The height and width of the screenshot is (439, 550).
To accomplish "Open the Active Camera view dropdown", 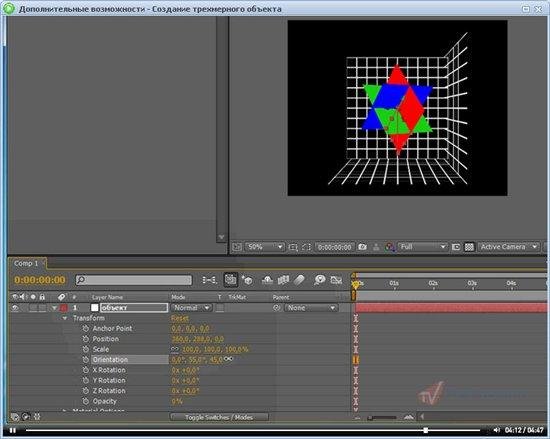I will pos(508,247).
